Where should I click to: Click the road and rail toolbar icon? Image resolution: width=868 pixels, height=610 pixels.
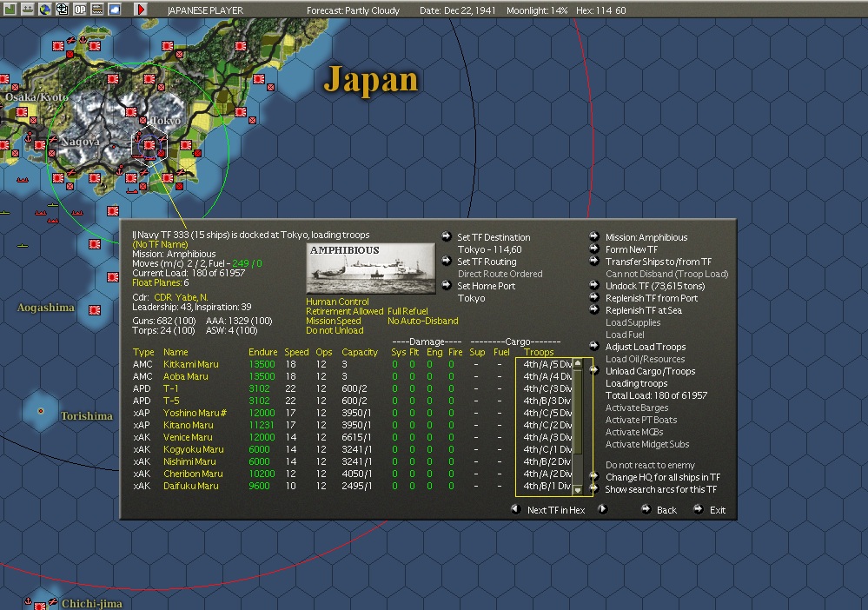(96, 9)
